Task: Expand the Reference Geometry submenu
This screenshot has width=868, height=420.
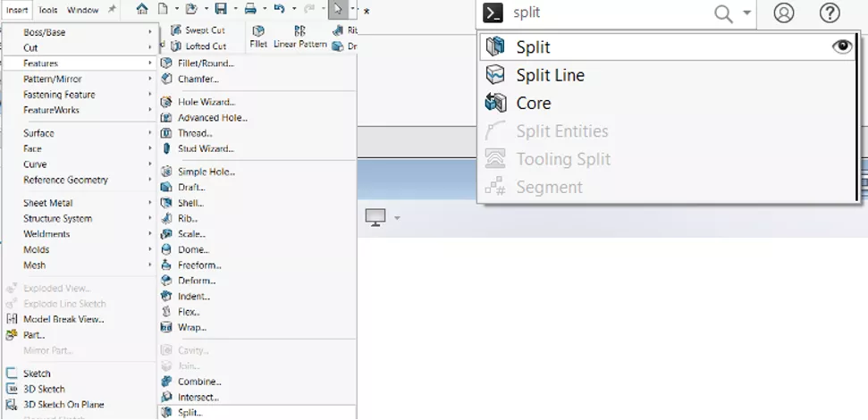Action: pos(80,180)
